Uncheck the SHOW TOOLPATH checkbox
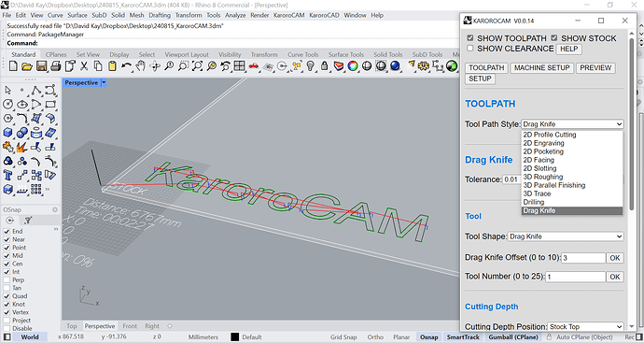 coord(470,38)
